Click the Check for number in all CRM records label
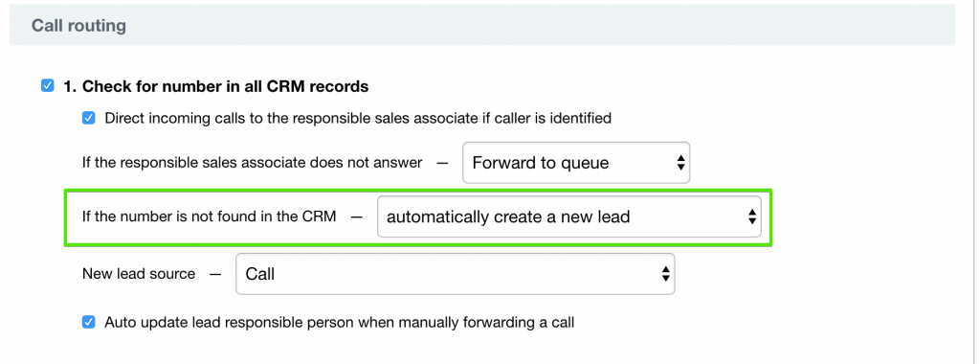Screen dimensions: 980x364 (x=215, y=86)
